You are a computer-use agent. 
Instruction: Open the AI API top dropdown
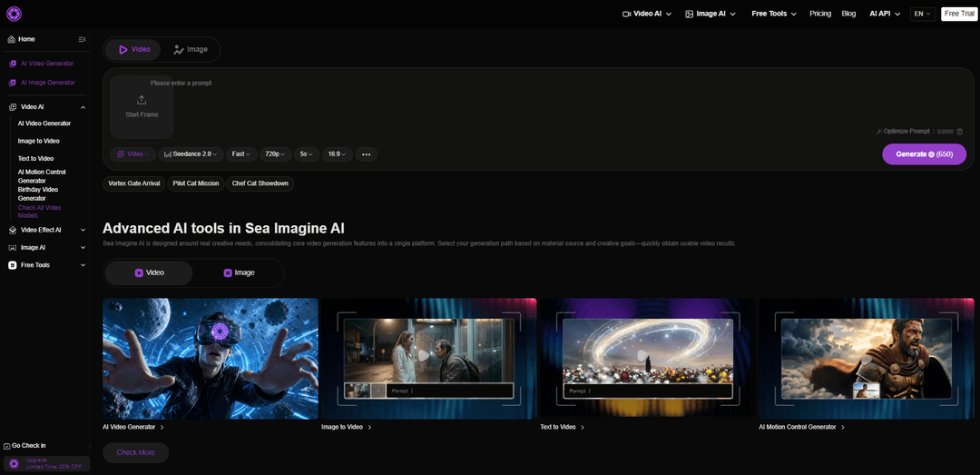pyautogui.click(x=885, y=14)
